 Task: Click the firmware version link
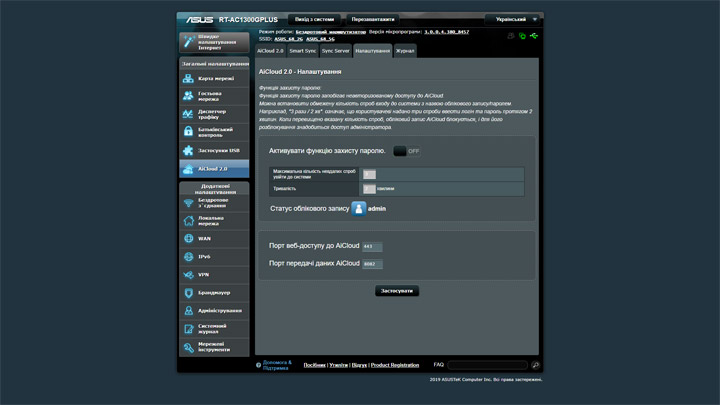(446, 32)
